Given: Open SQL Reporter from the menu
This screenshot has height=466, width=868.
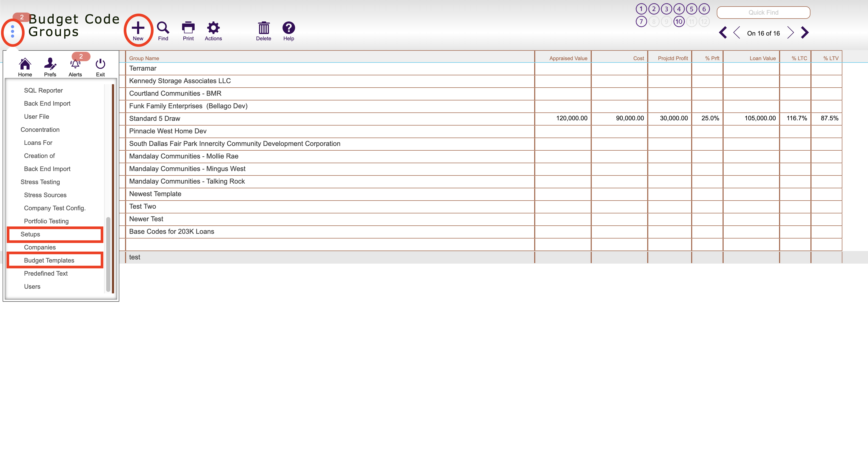Looking at the screenshot, I should coord(43,90).
